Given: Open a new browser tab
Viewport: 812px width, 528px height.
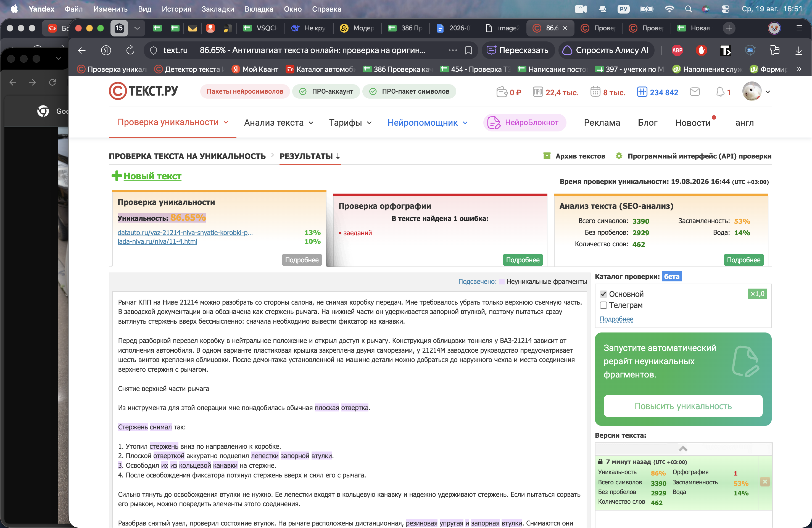Looking at the screenshot, I should (729, 28).
